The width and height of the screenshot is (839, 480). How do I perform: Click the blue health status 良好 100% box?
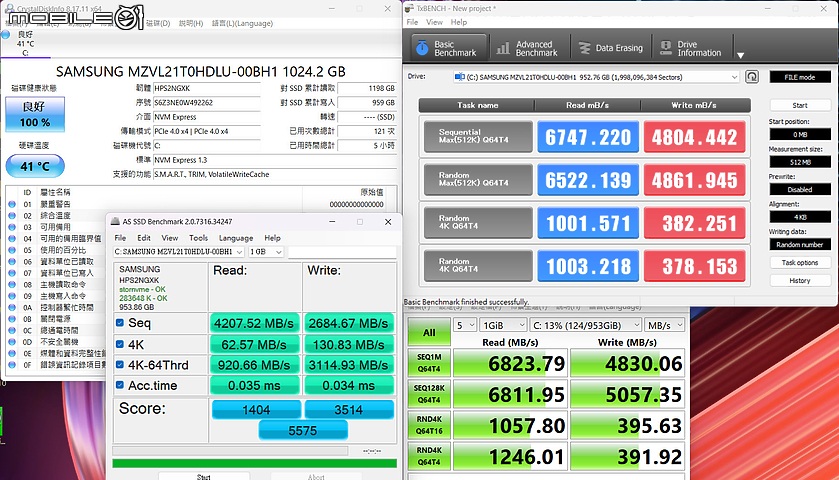[35, 116]
